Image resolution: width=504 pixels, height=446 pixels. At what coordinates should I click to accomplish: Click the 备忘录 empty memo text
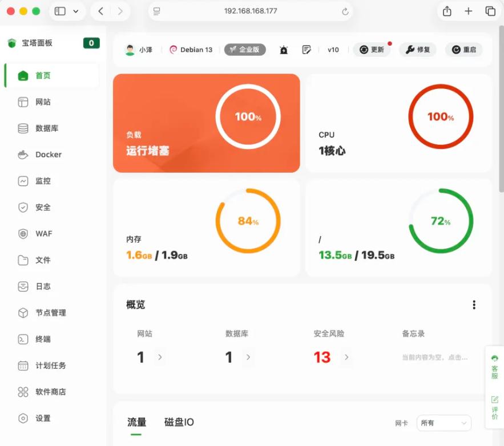[435, 358]
